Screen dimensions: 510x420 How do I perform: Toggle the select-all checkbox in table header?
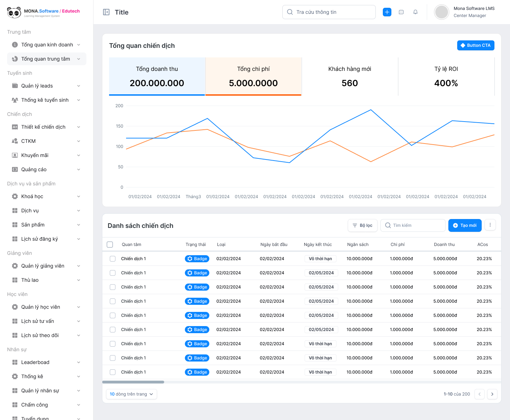(110, 245)
